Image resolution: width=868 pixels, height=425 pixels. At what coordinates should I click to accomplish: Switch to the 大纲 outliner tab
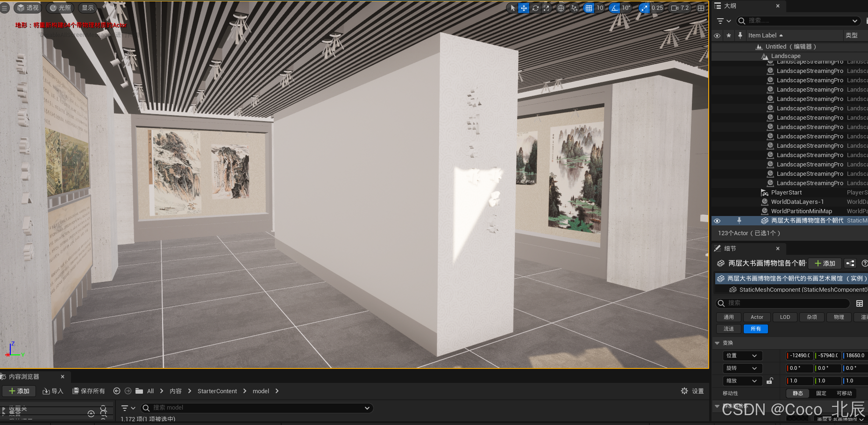(730, 6)
